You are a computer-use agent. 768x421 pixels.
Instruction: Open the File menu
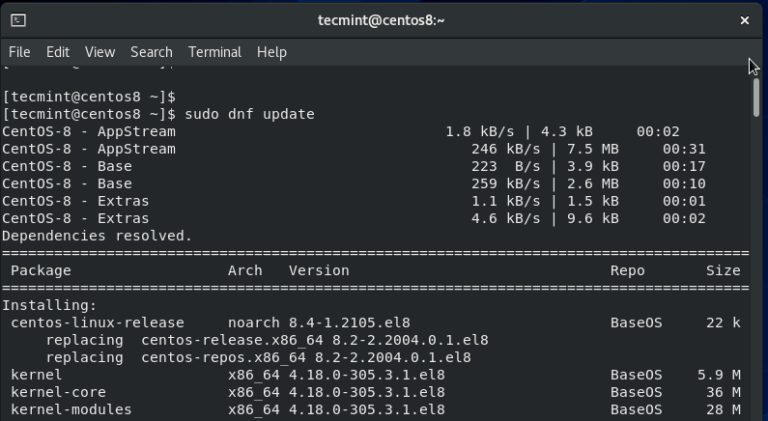[x=20, y=52]
